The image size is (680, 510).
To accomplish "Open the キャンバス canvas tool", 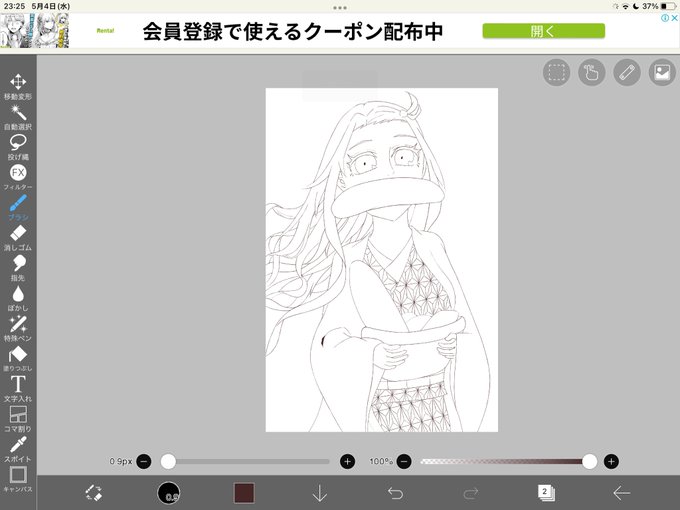I will point(18,480).
